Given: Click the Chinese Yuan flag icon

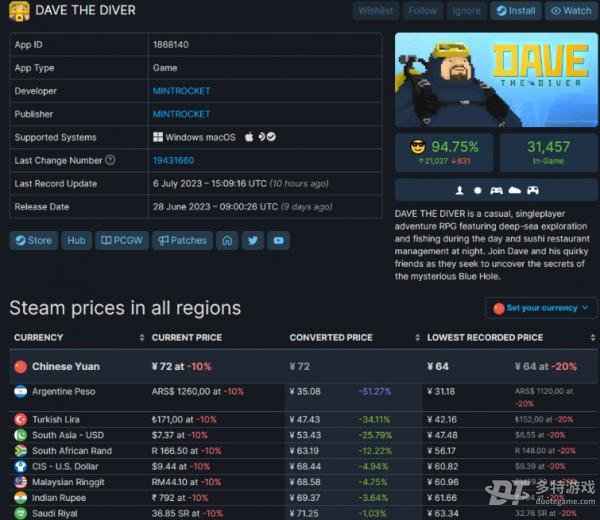Looking at the screenshot, I should pyautogui.click(x=21, y=367).
